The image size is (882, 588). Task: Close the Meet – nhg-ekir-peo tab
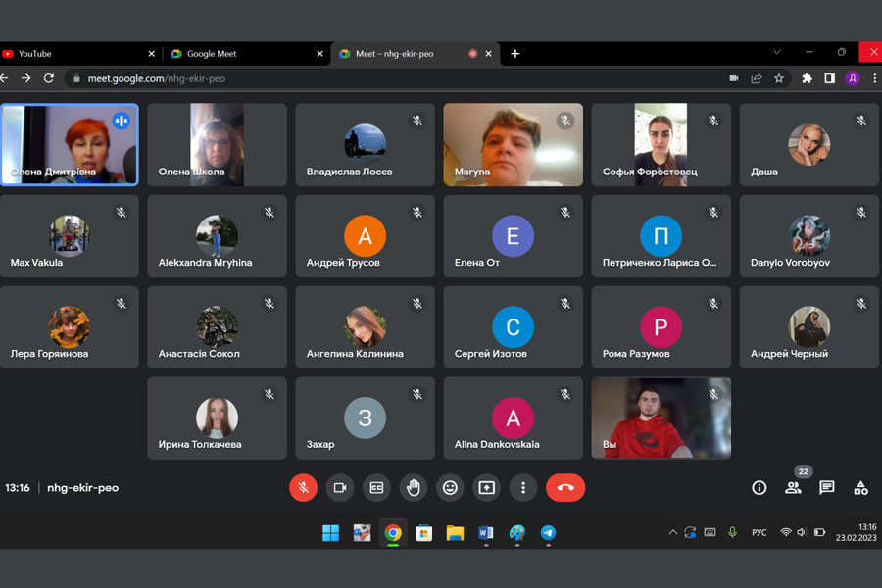[x=488, y=54]
